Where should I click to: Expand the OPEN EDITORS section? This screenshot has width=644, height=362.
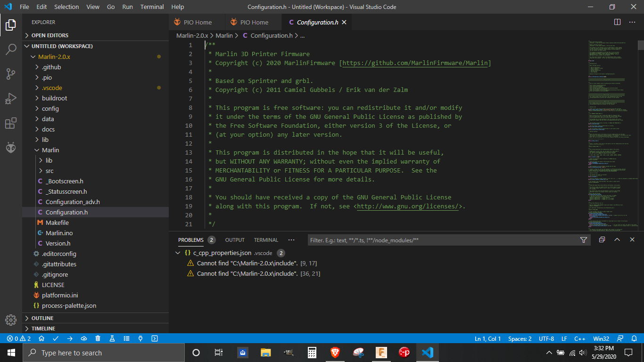[95, 35]
